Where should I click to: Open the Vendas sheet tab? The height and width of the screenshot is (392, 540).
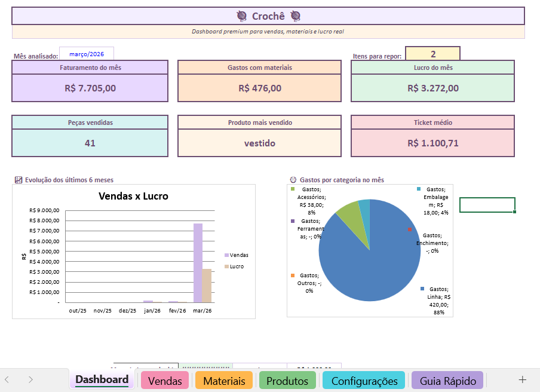[x=165, y=381]
